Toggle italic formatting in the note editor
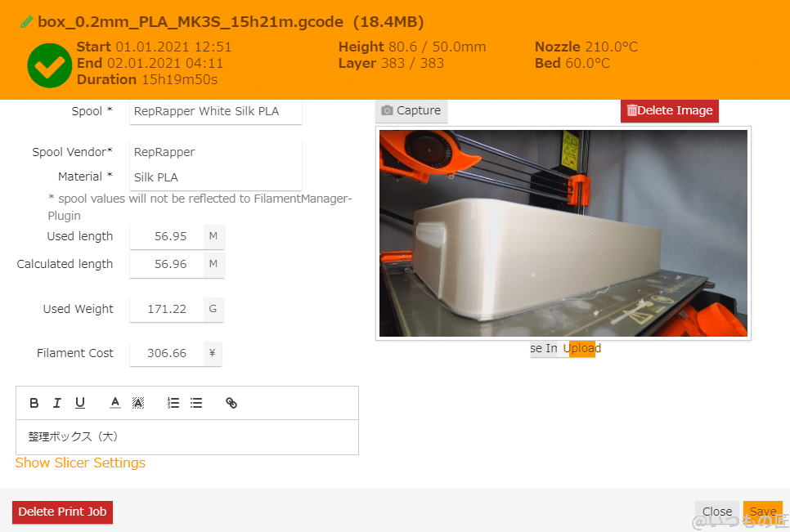The height and width of the screenshot is (532, 790). (x=57, y=403)
